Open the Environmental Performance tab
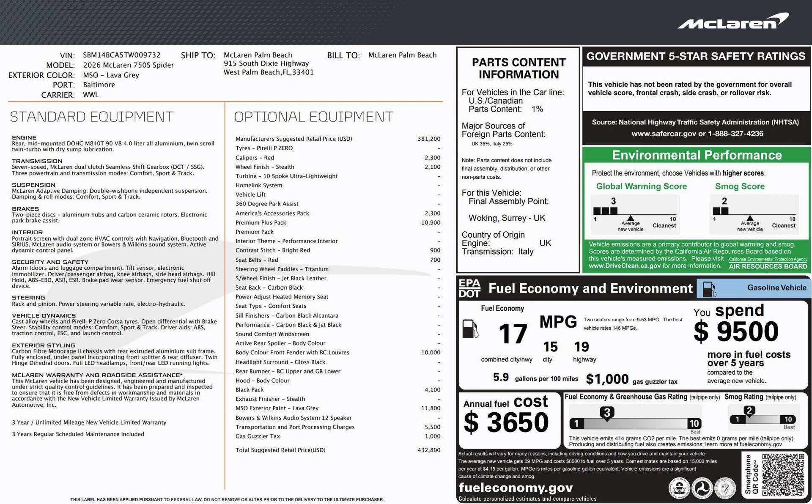Image resolution: width=812 pixels, height=504 pixels. click(x=697, y=155)
